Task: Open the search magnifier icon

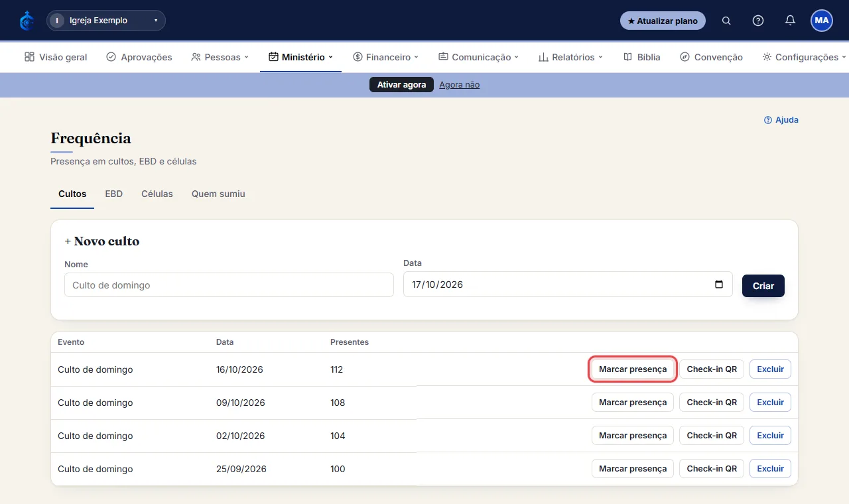Action: coord(726,21)
